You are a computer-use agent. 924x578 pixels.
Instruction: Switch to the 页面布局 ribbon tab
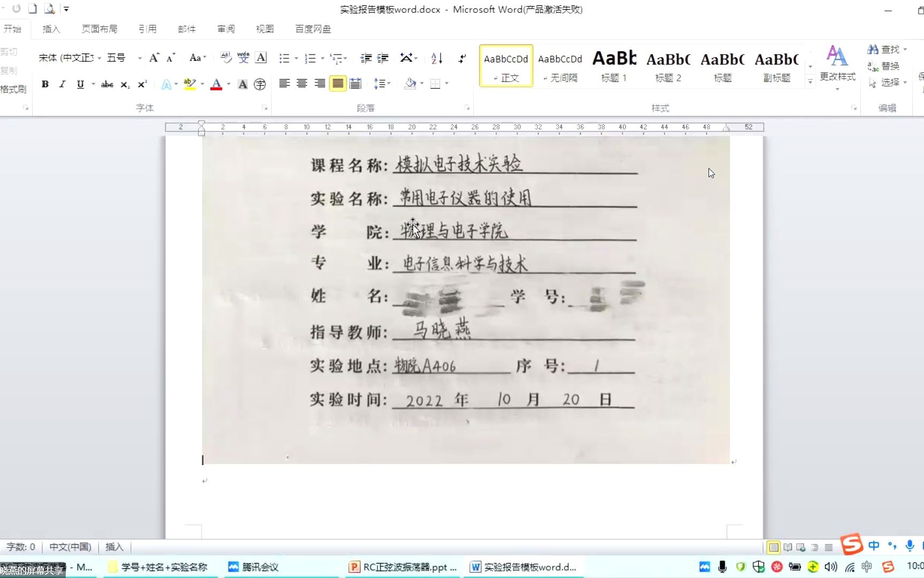pos(99,29)
